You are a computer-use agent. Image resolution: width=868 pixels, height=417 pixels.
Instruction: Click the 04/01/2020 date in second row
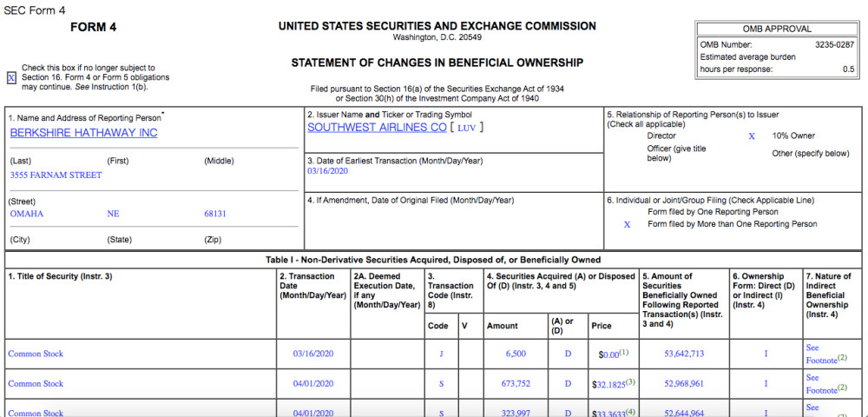click(313, 383)
